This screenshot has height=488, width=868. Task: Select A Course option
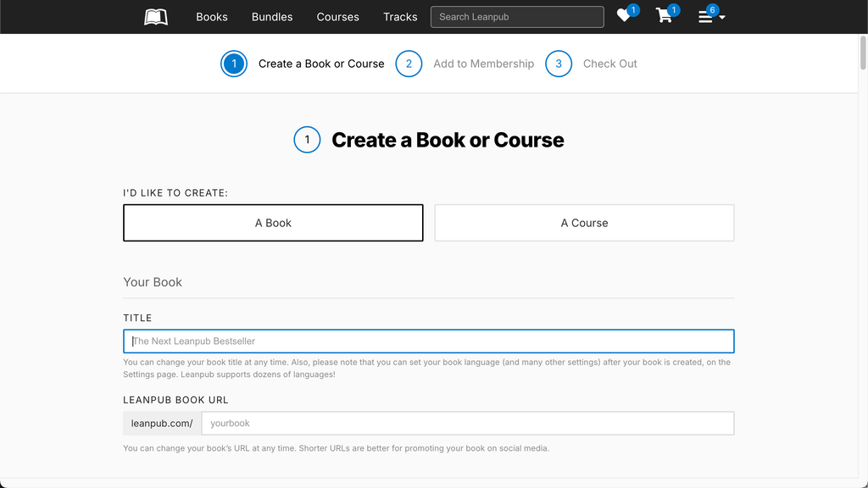pyautogui.click(x=584, y=223)
